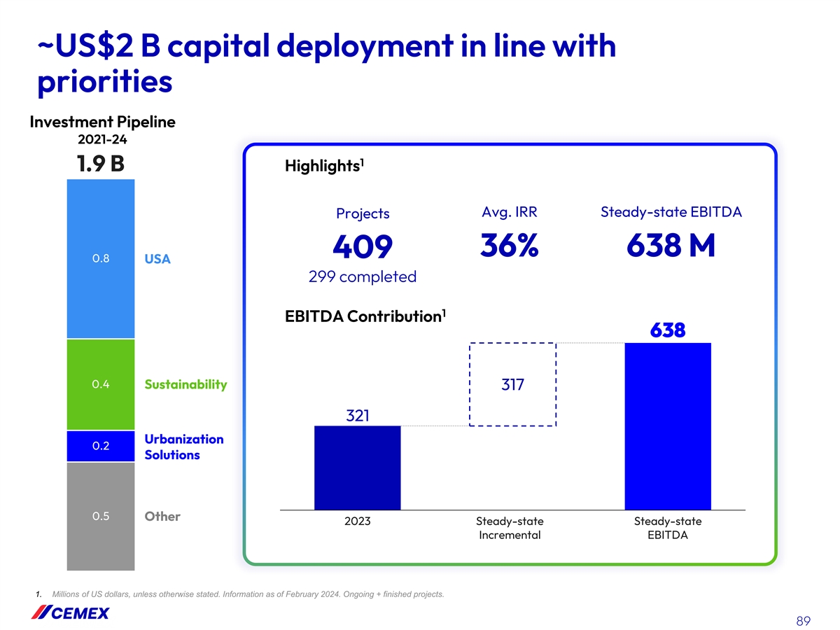
Task: Select the 638 M headline value
Action: (671, 245)
